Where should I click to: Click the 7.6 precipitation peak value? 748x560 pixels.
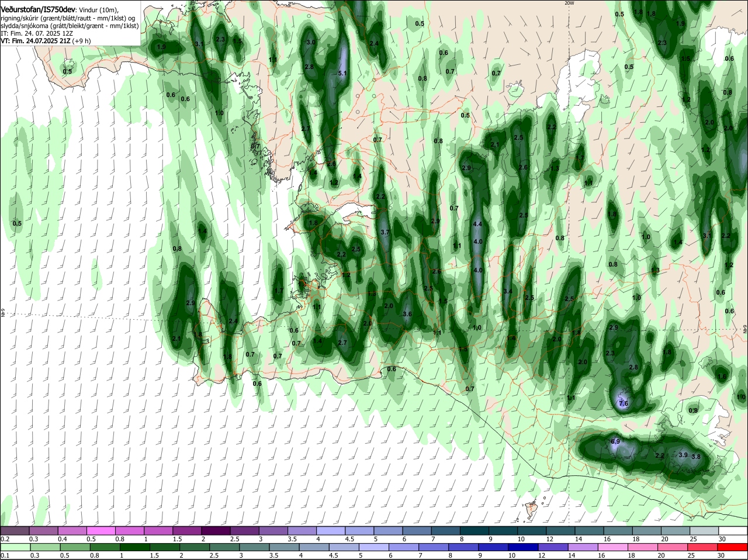pos(623,403)
